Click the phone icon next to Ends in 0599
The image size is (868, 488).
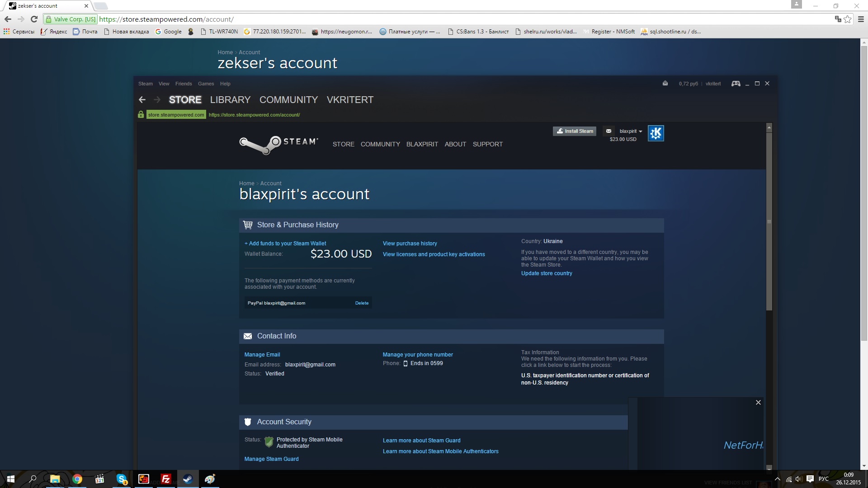click(406, 363)
